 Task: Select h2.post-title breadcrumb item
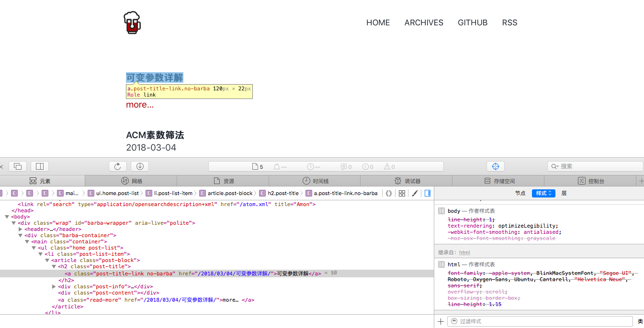point(279,193)
